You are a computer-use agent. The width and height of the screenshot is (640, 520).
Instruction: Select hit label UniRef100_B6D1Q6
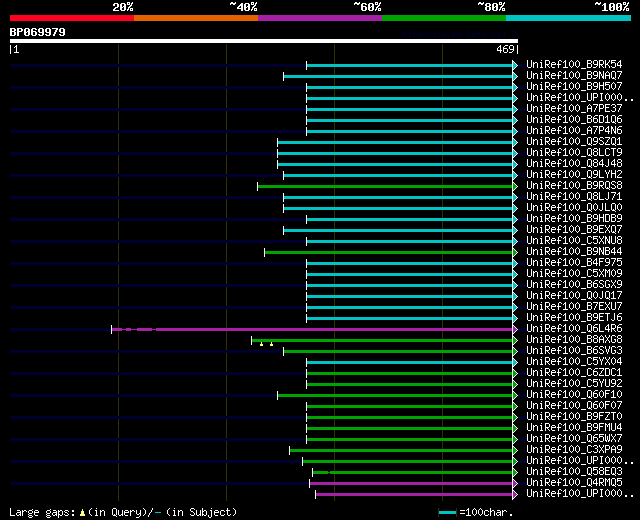574,120
